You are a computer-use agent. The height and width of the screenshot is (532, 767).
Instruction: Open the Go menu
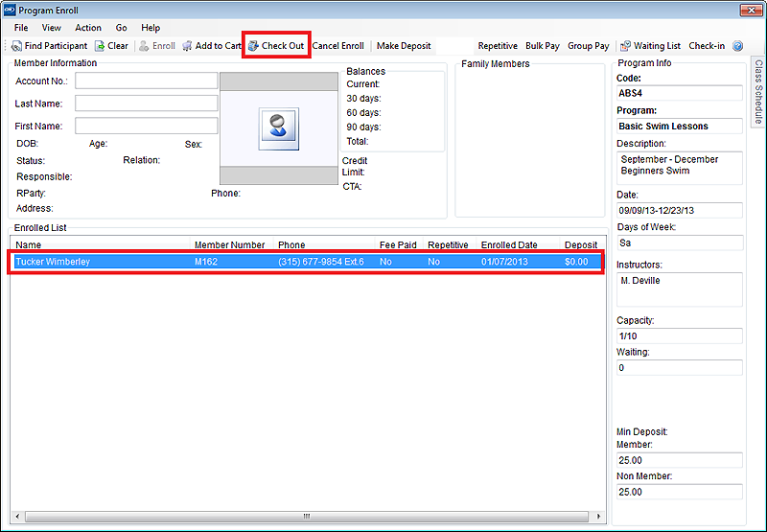tap(122, 28)
